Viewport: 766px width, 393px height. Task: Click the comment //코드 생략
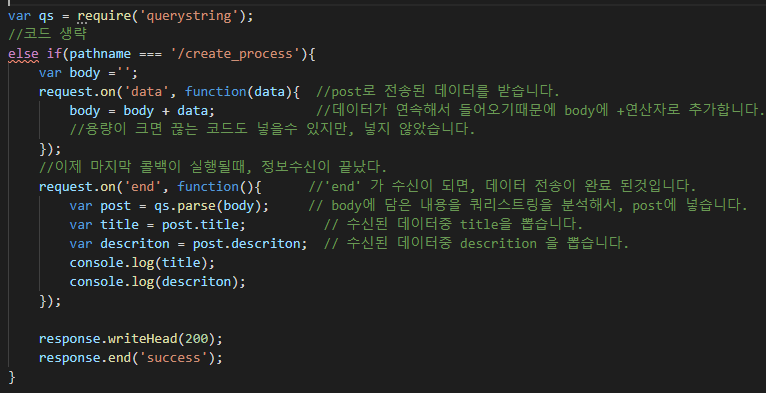click(47, 34)
